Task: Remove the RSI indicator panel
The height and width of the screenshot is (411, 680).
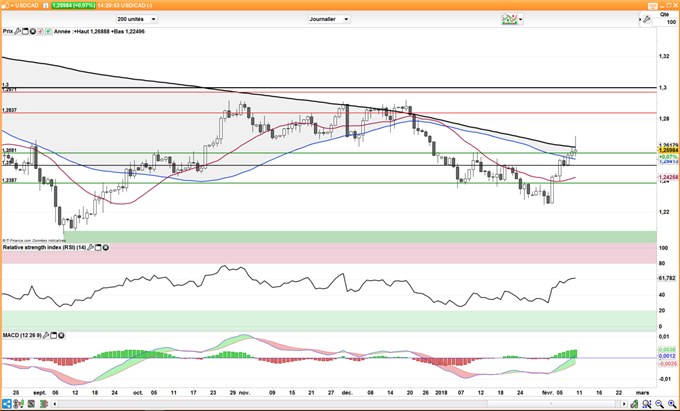Action: (105, 248)
